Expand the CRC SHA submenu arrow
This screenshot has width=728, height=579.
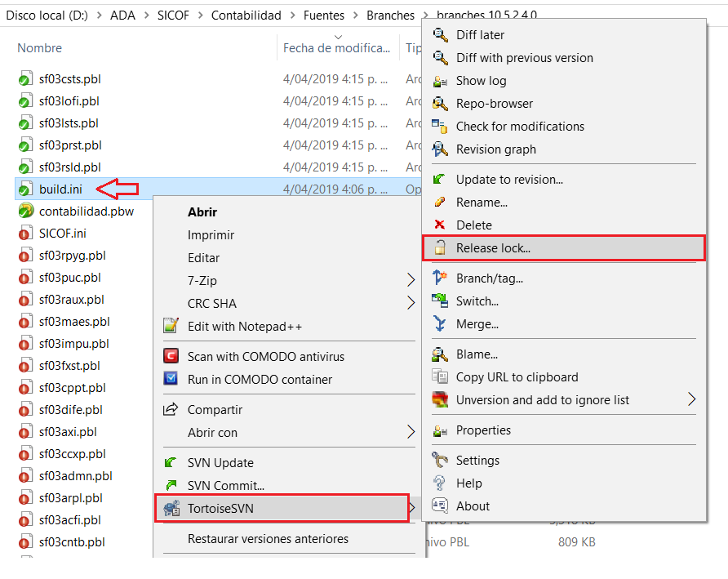(411, 304)
